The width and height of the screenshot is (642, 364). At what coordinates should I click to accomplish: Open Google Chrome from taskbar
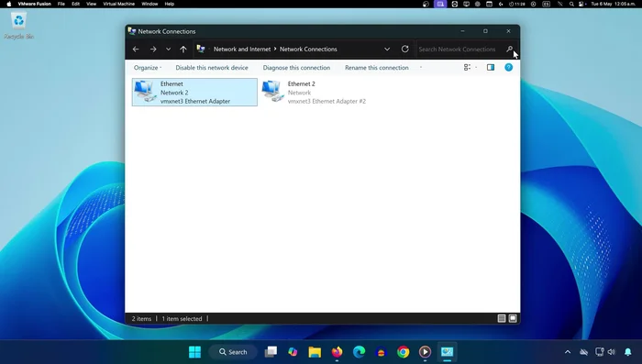[404, 352]
